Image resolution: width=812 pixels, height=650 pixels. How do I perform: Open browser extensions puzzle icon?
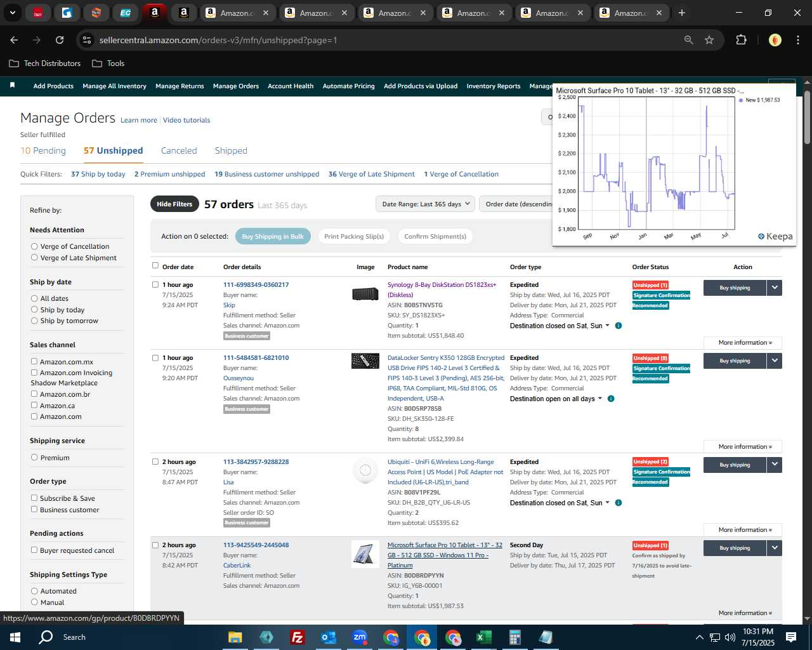[x=741, y=40]
